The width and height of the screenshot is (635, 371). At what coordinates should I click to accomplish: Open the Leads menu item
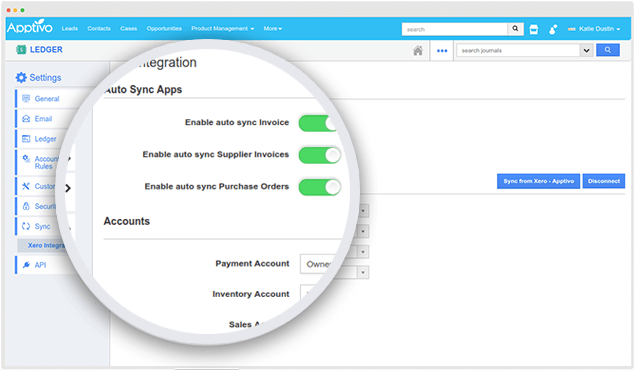point(70,28)
